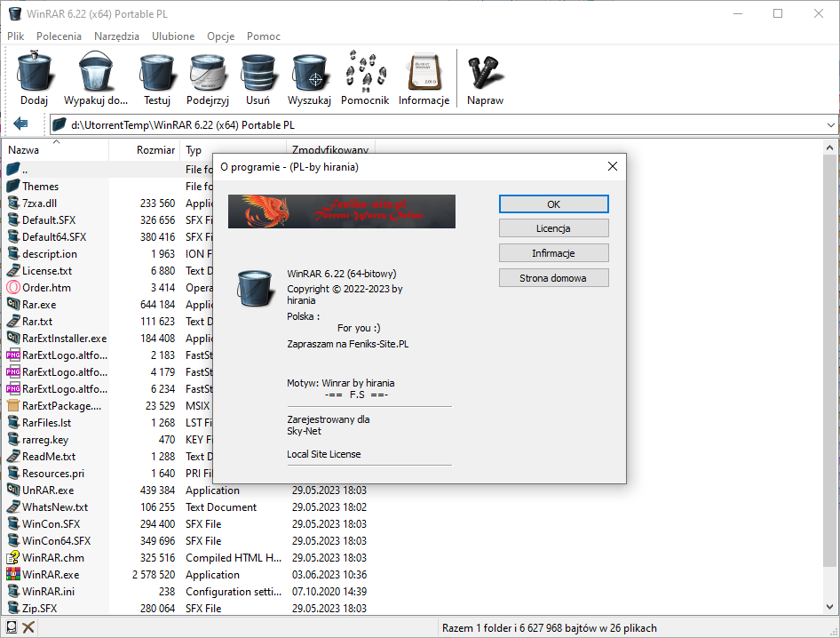Image resolution: width=840 pixels, height=638 pixels.
Task: Click the status bar total size text
Action: (549, 628)
